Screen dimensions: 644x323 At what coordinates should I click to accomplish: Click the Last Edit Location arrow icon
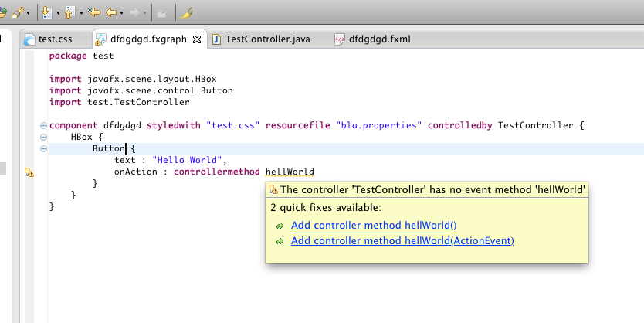[x=94, y=12]
